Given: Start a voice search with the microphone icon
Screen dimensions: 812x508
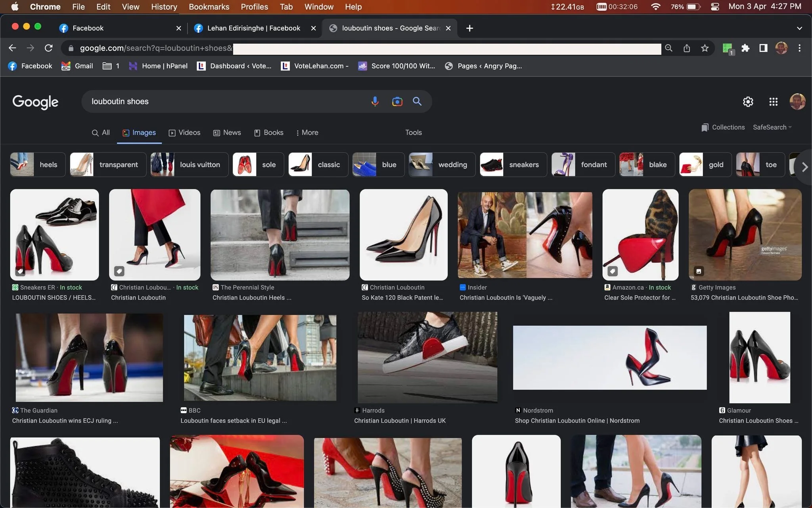Looking at the screenshot, I should point(375,102).
